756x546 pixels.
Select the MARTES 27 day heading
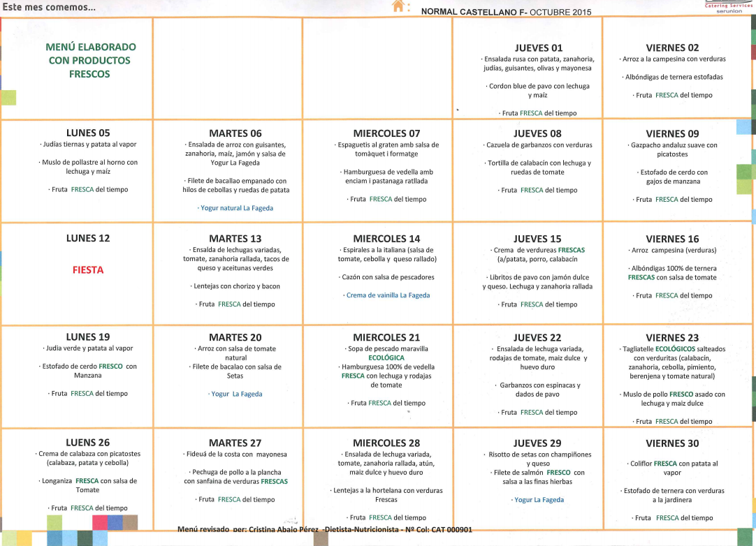(x=235, y=443)
